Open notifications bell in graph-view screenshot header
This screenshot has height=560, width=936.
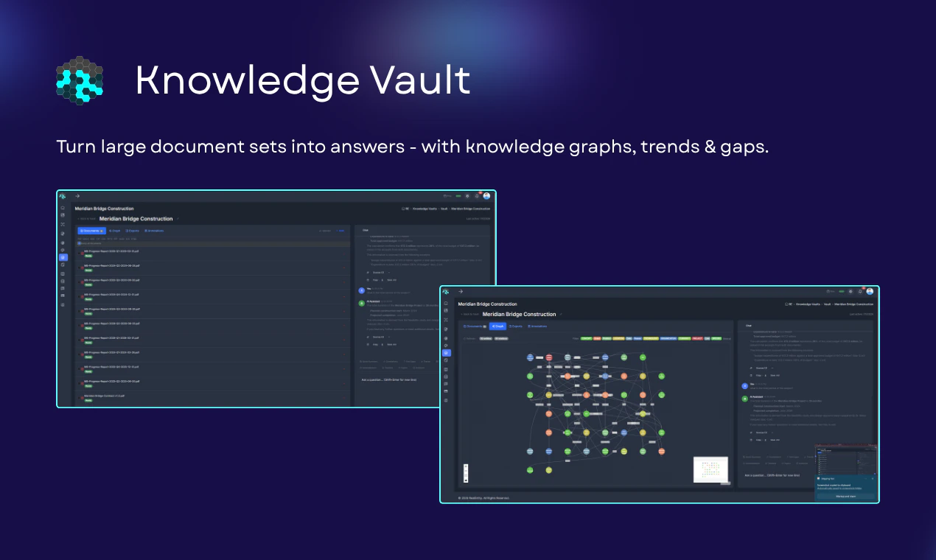(x=860, y=292)
